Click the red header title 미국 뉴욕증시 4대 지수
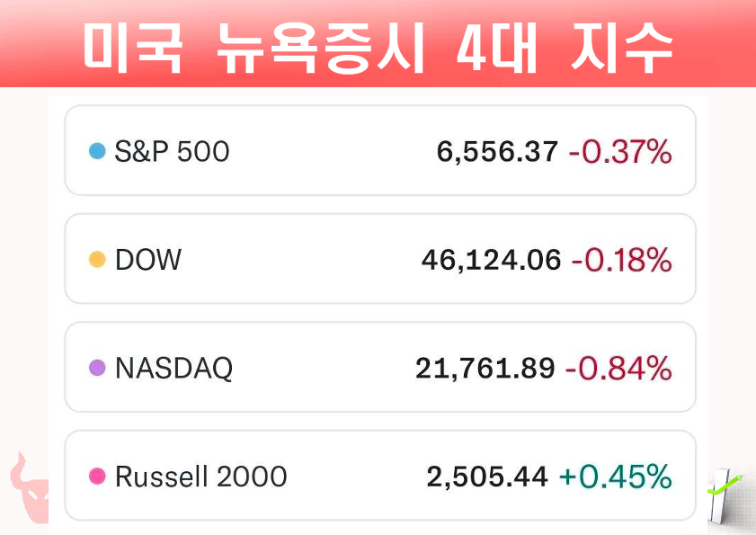 [378, 47]
